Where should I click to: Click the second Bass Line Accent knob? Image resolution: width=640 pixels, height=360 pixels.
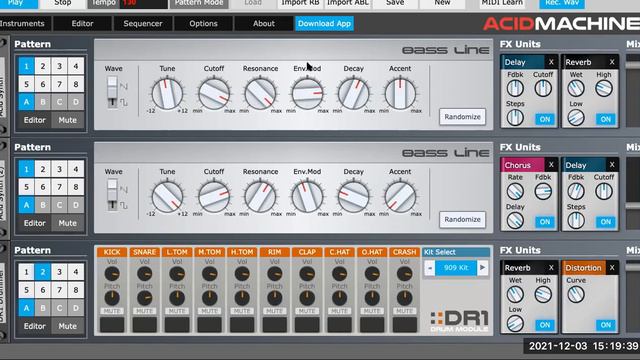(400, 197)
